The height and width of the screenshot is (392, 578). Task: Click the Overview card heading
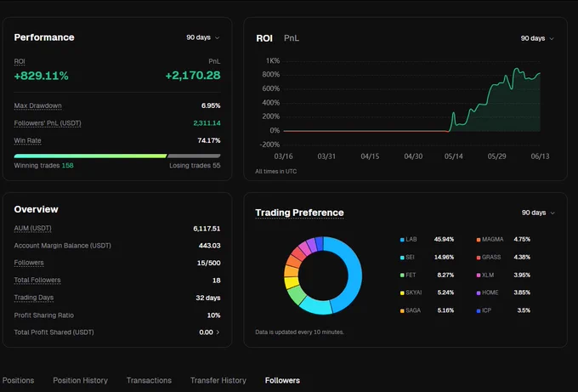pyautogui.click(x=36, y=209)
